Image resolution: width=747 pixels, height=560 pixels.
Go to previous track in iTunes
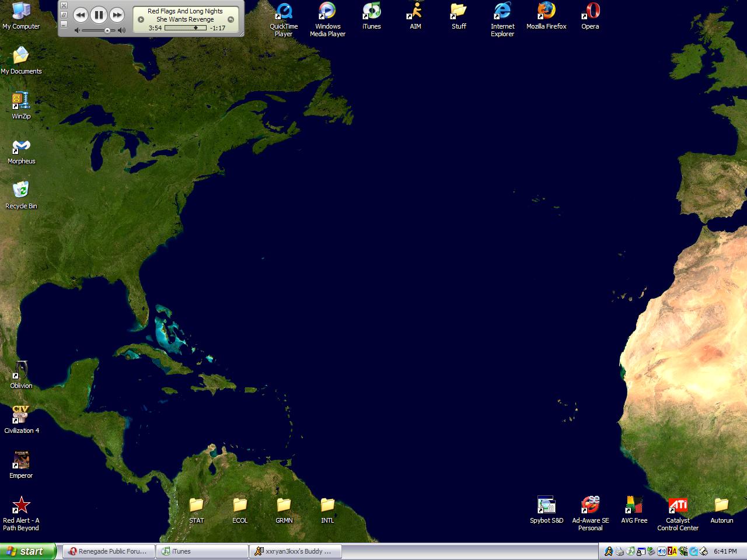pos(81,15)
